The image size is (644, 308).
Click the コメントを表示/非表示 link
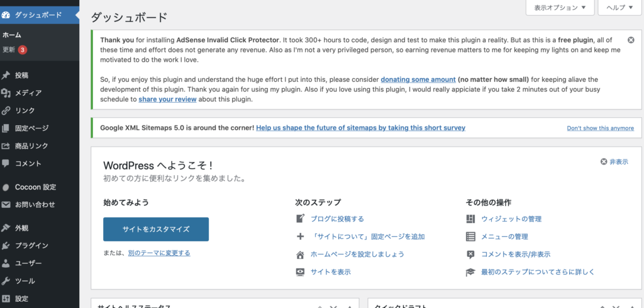(x=516, y=254)
